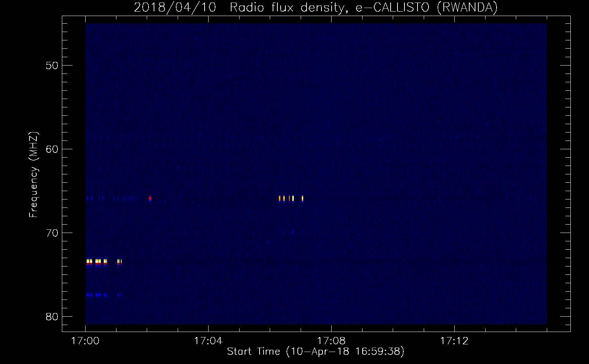Click the "Frequency (MHZ)" axis label

tap(33, 175)
